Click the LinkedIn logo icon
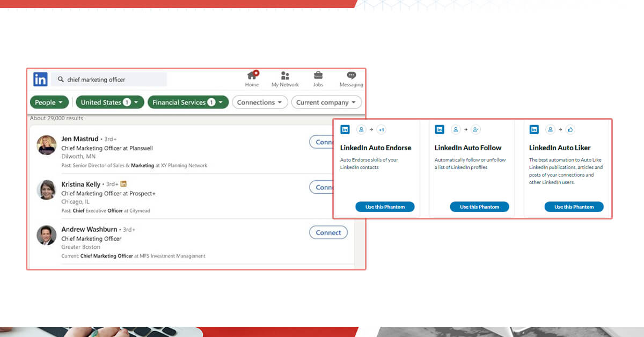 click(40, 79)
